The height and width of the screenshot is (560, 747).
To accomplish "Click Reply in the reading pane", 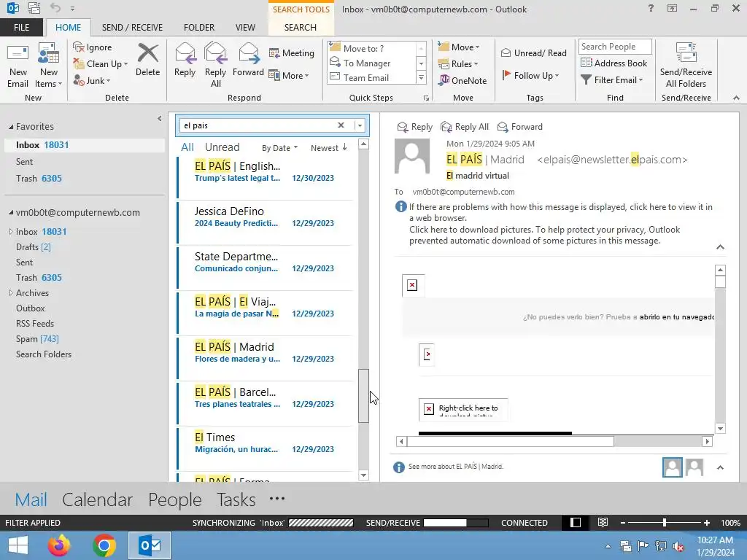I will 415,127.
